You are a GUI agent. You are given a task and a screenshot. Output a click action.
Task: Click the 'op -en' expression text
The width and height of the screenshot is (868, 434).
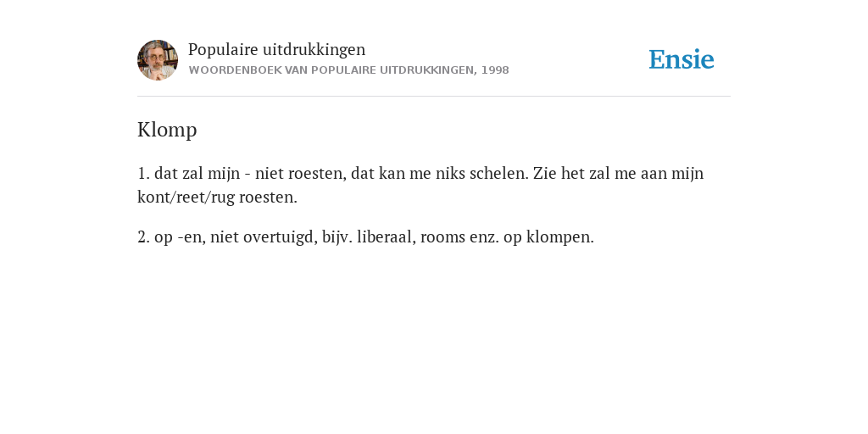pos(178,237)
